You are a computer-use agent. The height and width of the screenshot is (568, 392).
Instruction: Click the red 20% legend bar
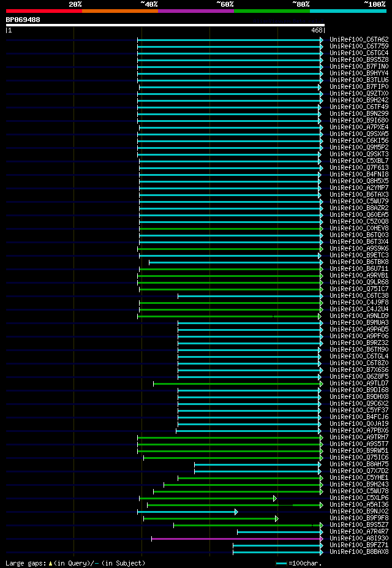(x=44, y=11)
